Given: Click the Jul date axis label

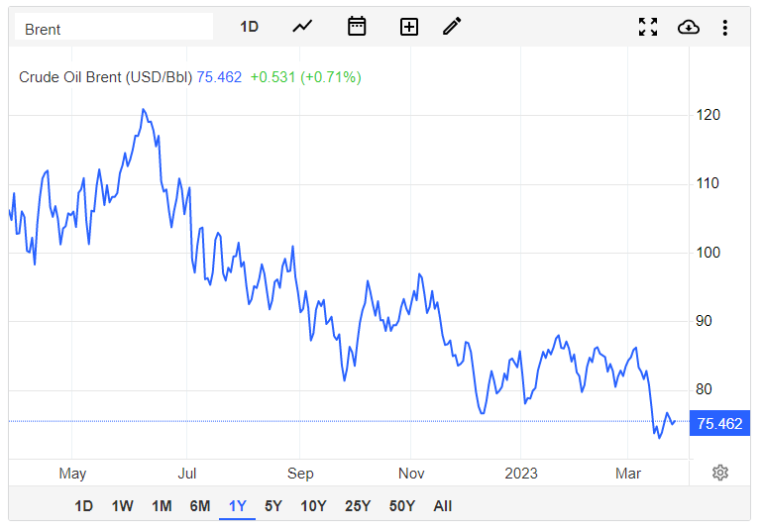Looking at the screenshot, I should 187,474.
